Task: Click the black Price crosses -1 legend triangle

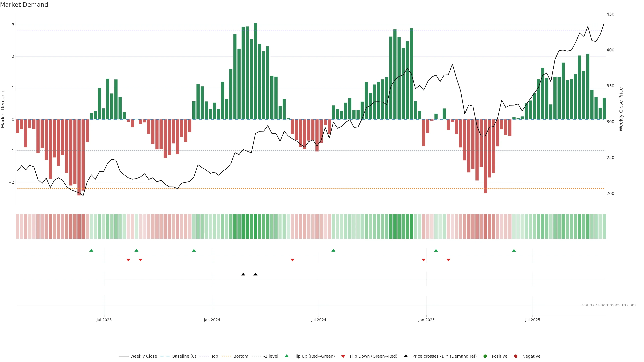Action: coord(406,356)
